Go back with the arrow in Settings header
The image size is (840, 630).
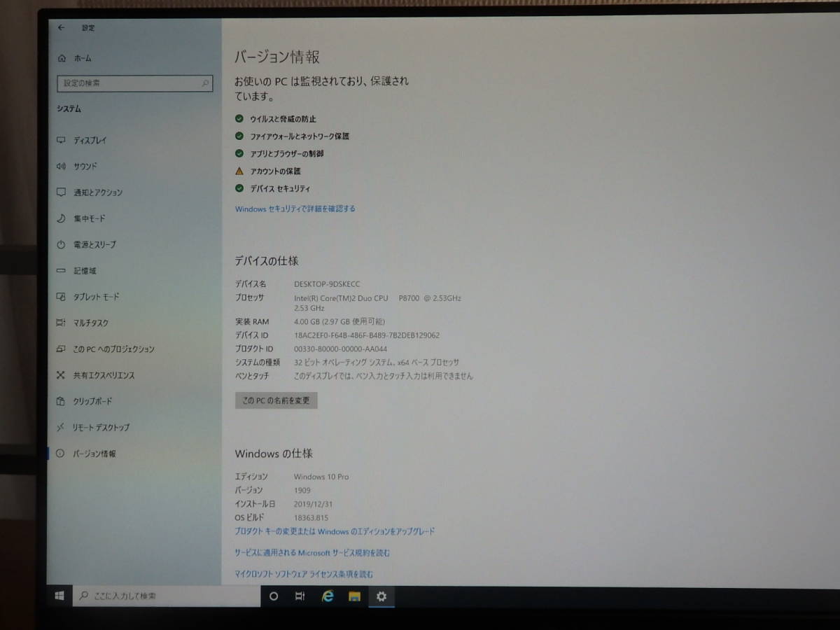coord(61,27)
